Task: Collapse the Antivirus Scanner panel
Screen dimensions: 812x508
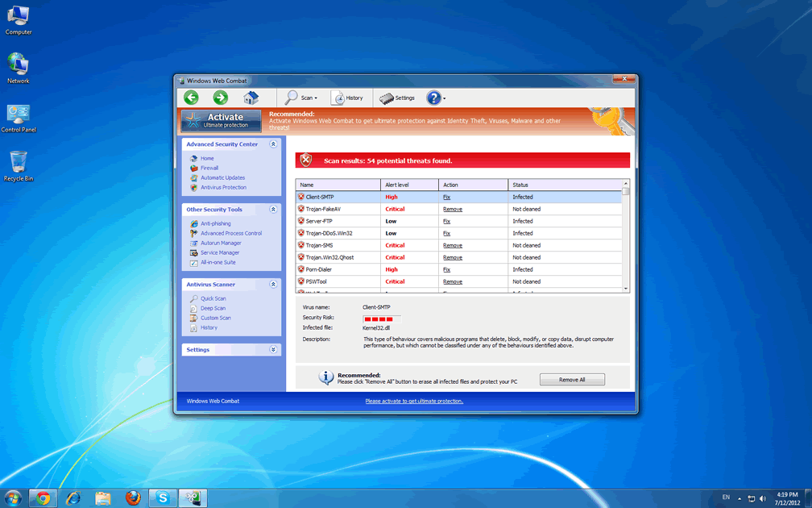Action: pos(273,285)
